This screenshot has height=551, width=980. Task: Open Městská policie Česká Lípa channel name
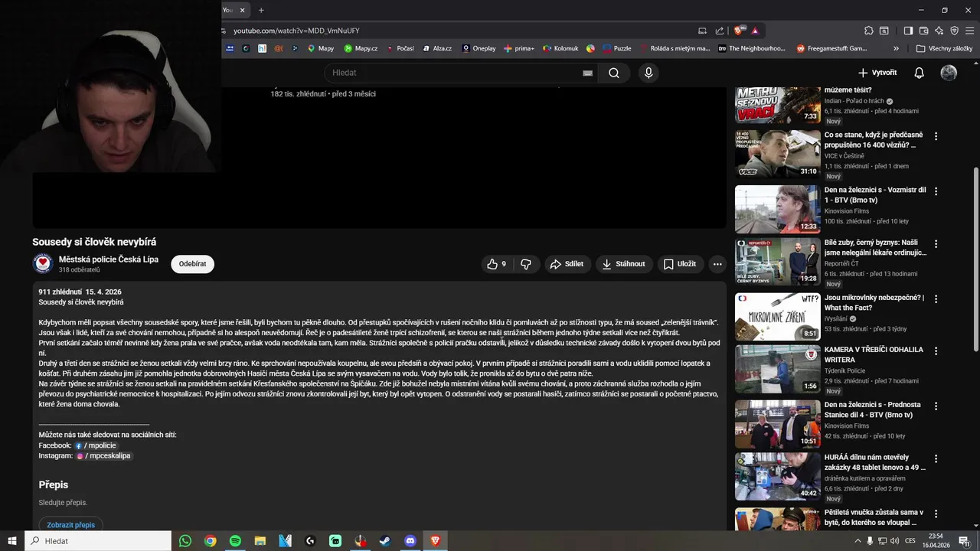pyautogui.click(x=109, y=259)
